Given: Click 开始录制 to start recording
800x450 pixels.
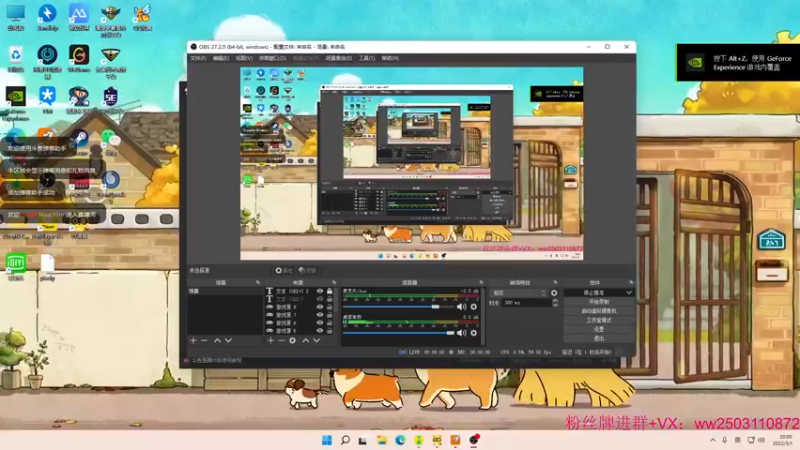Looking at the screenshot, I should coord(599,302).
